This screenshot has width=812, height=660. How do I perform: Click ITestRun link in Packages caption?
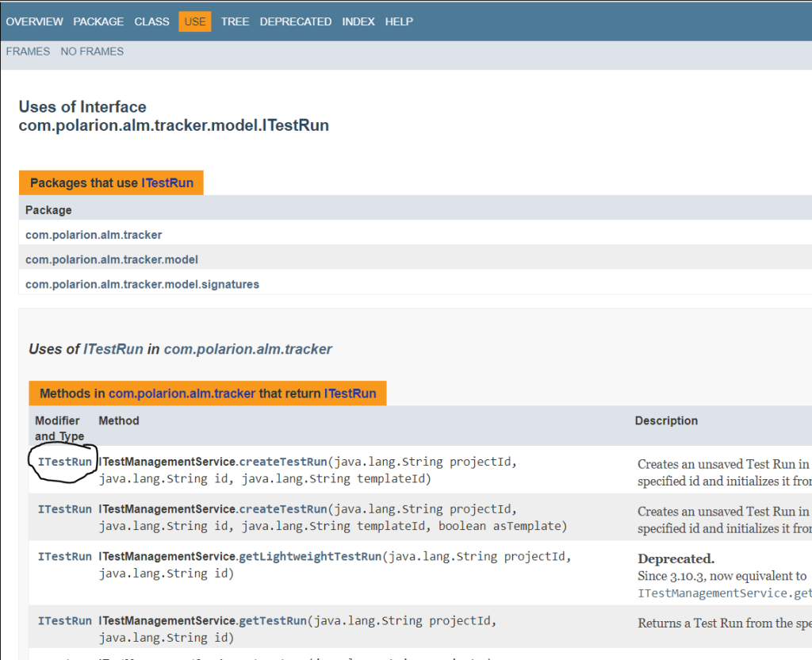(x=167, y=183)
